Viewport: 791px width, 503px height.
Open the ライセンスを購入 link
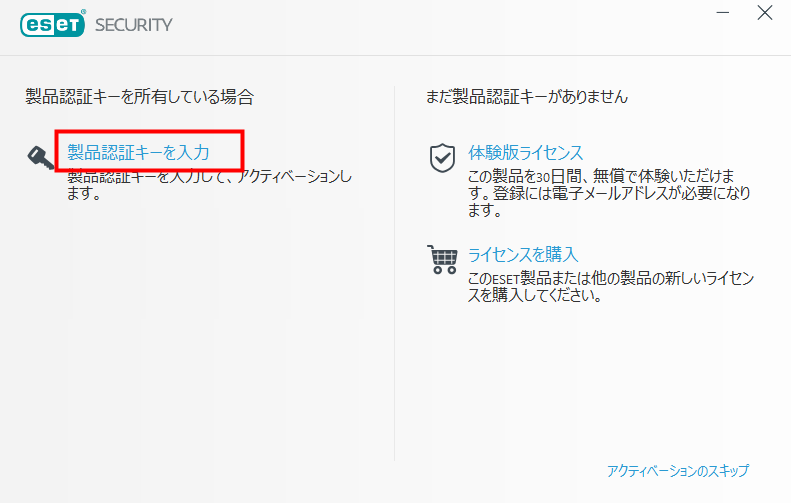pyautogui.click(x=523, y=254)
